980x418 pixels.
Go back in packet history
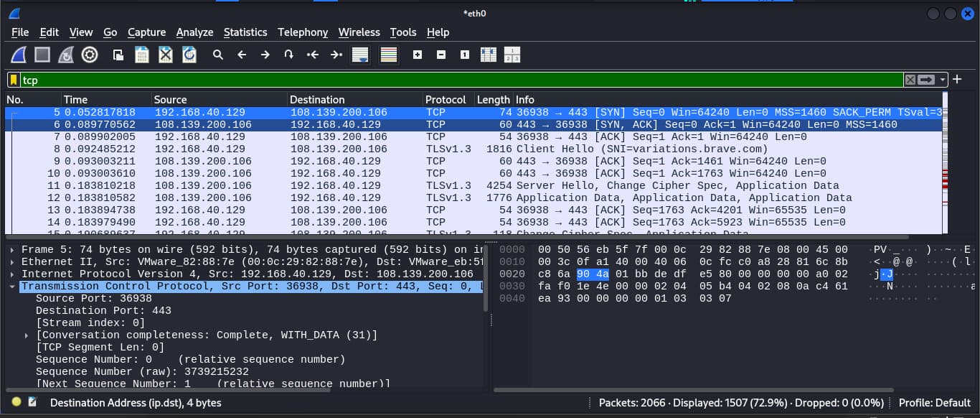(x=242, y=55)
